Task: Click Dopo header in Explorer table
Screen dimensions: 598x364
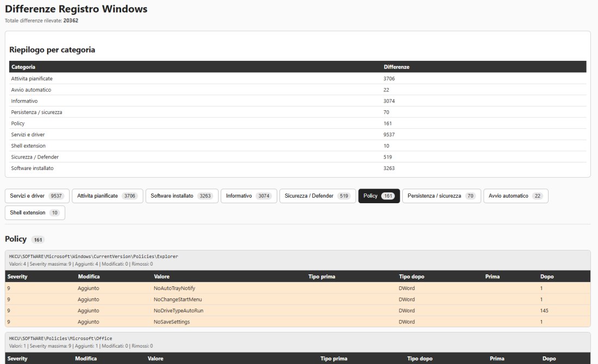Action: point(547,277)
